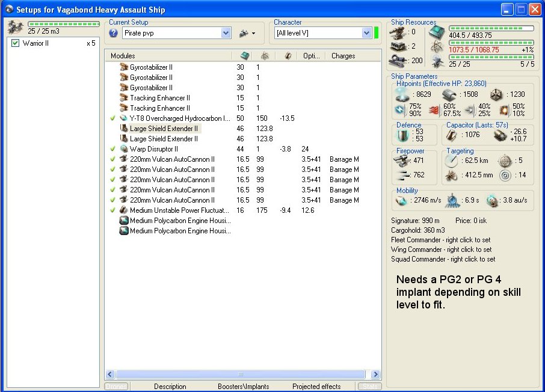Click Fleet Commander right click to set
The width and height of the screenshot is (545, 392).
click(x=440, y=240)
